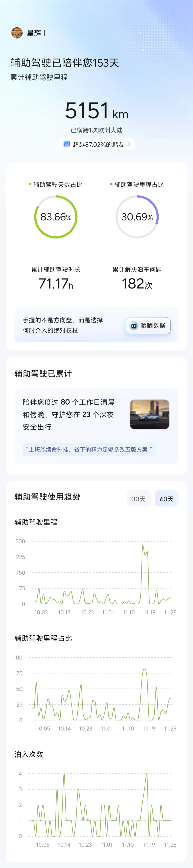Click the bar chart icon in ranking chip
The height and width of the screenshot is (868, 193).
[x=67, y=144]
